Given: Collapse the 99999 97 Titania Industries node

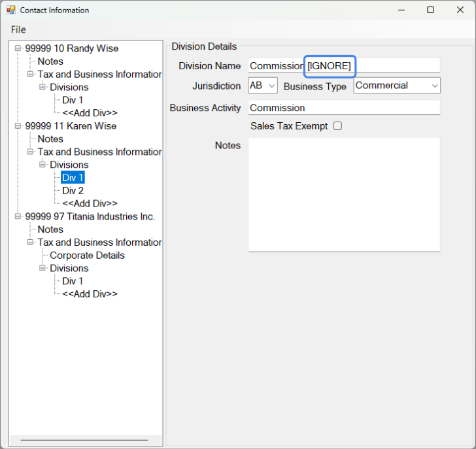Looking at the screenshot, I should coord(18,216).
